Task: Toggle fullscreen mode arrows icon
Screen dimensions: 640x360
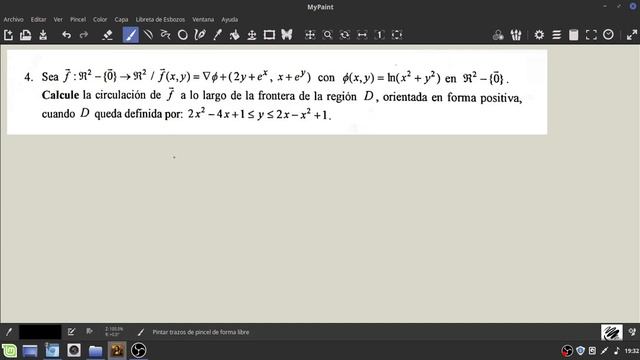Action: [x=631, y=35]
